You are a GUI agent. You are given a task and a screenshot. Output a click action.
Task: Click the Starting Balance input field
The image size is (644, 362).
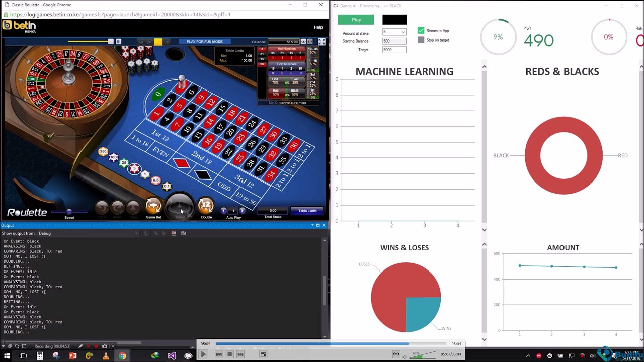coord(394,41)
